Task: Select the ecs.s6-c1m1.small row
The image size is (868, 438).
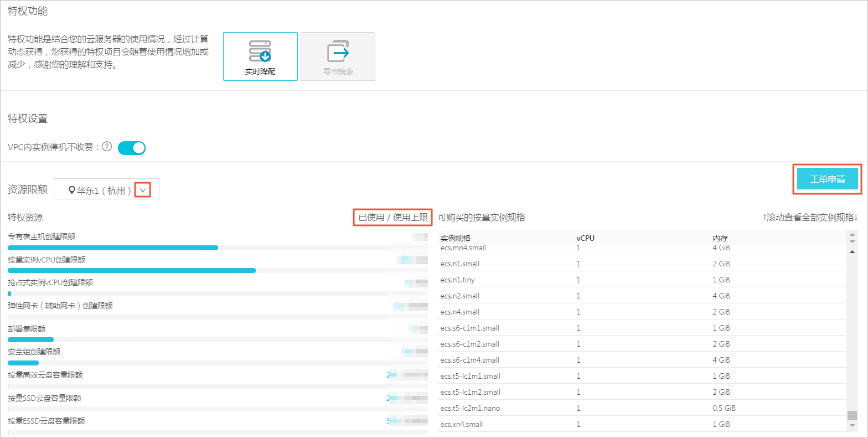Action: click(642, 328)
